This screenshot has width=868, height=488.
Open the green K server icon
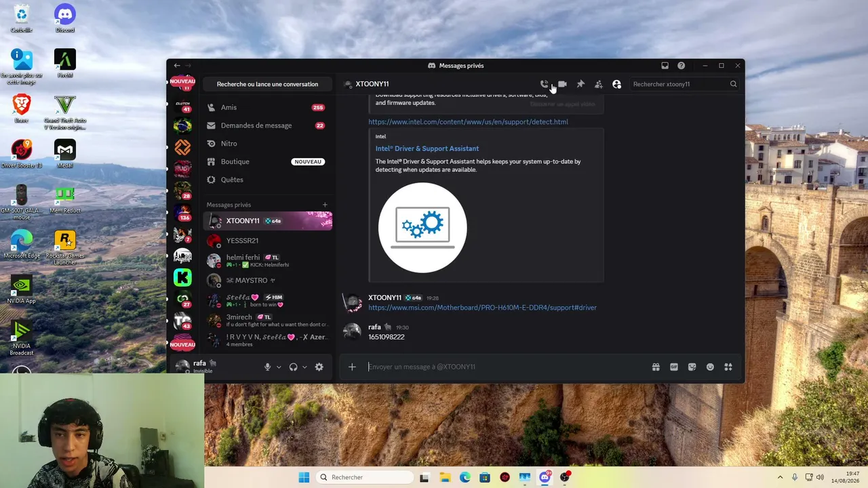coord(182,277)
